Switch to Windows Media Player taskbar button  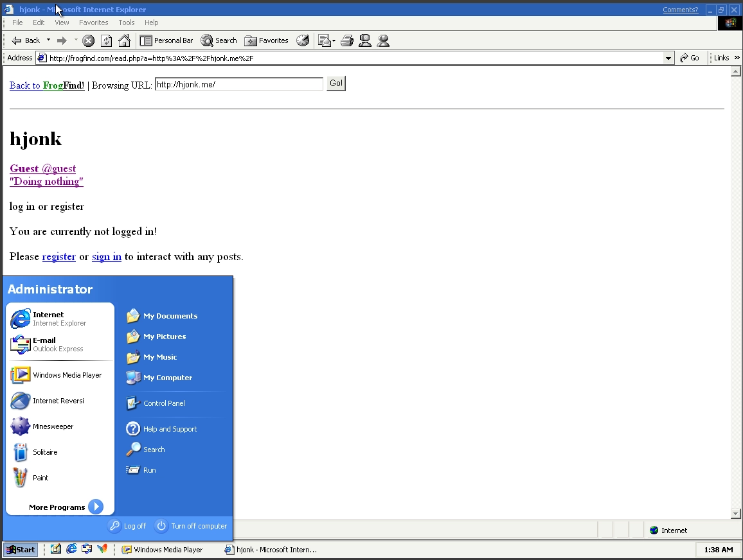(x=163, y=550)
